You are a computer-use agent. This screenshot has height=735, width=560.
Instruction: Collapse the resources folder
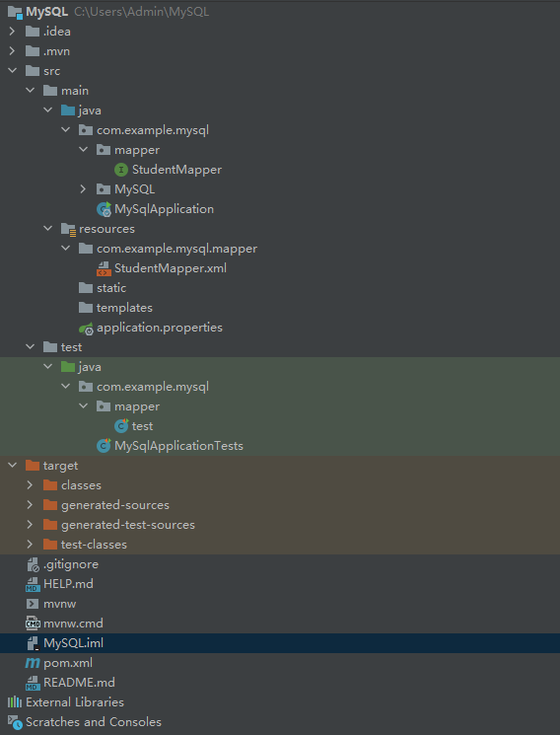point(47,229)
